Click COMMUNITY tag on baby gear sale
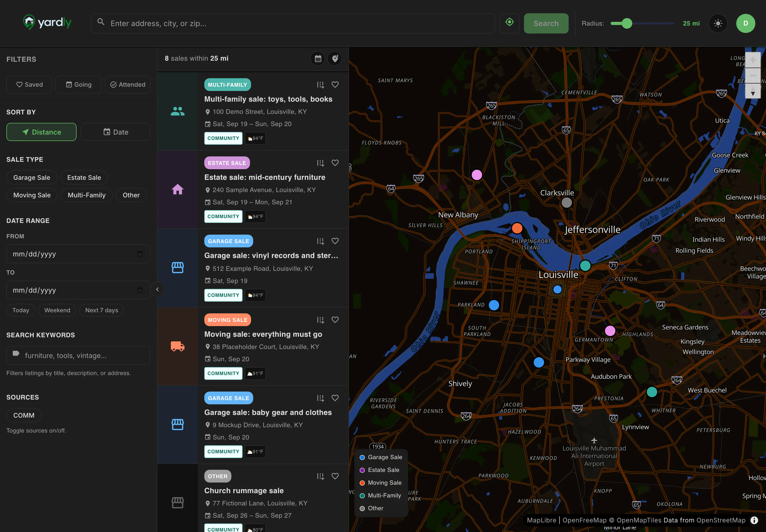 (223, 452)
